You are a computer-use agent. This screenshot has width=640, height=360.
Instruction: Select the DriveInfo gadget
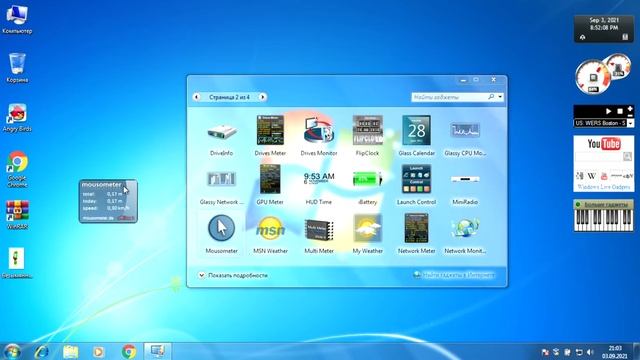[x=221, y=137]
